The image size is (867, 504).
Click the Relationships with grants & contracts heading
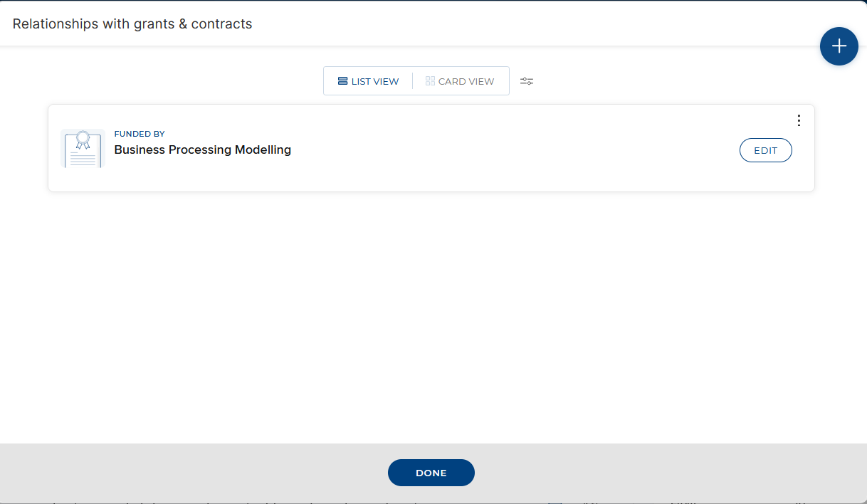click(132, 23)
